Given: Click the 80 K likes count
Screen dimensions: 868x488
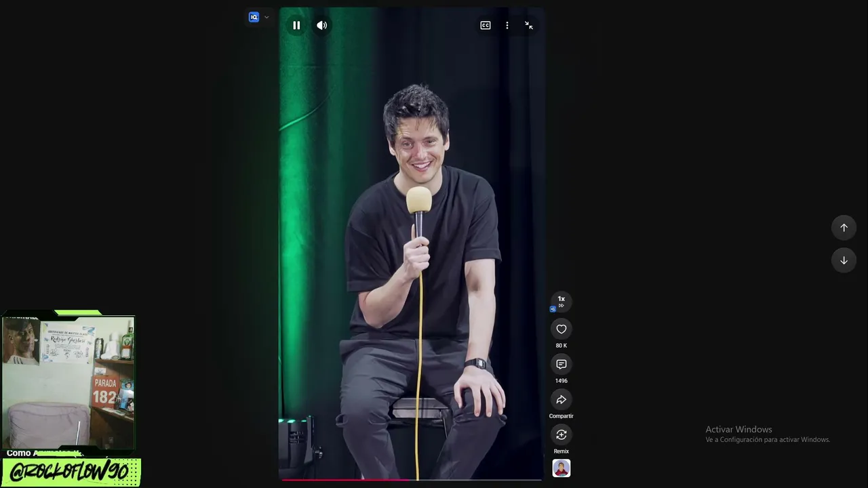Looking at the screenshot, I should tap(561, 346).
